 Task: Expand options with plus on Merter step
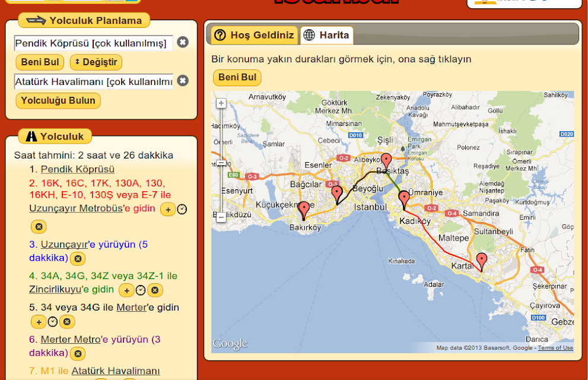39,322
